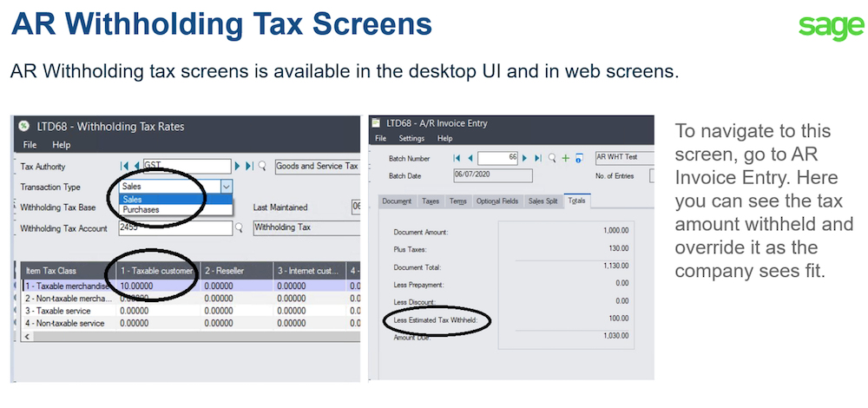Go to first Tax Authority record

[124, 166]
